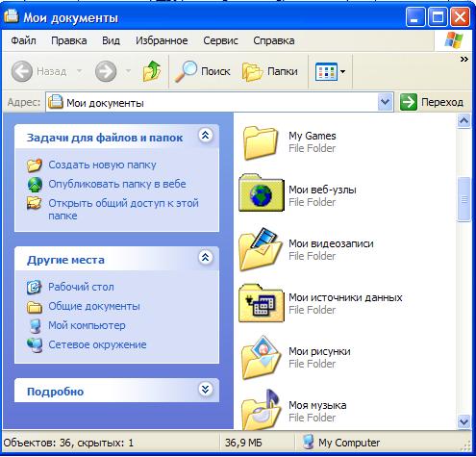
Task: Click the My Computer status bar icon
Action: (308, 442)
